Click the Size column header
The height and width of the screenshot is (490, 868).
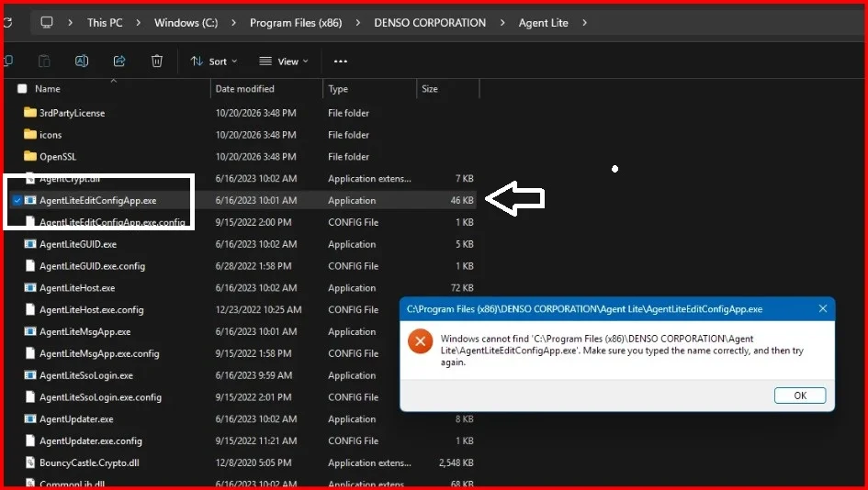tap(430, 88)
